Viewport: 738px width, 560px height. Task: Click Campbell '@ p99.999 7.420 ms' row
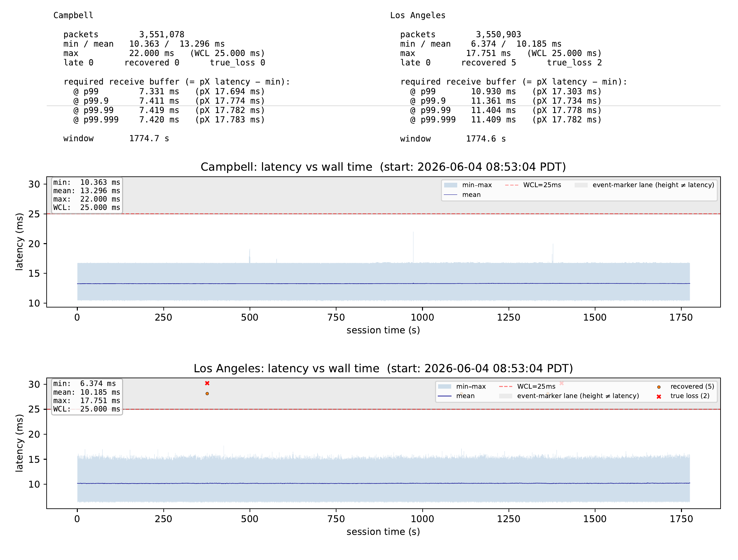click(x=169, y=120)
